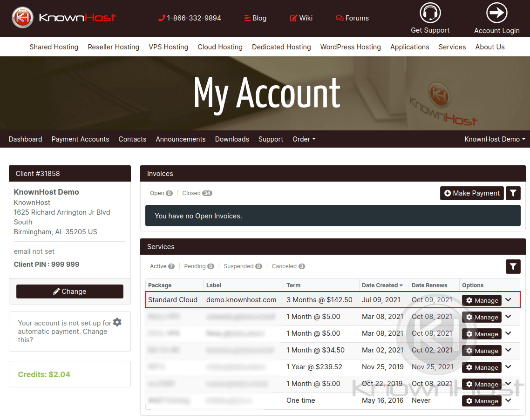Manage the Standard Cloud service

pyautogui.click(x=482, y=300)
